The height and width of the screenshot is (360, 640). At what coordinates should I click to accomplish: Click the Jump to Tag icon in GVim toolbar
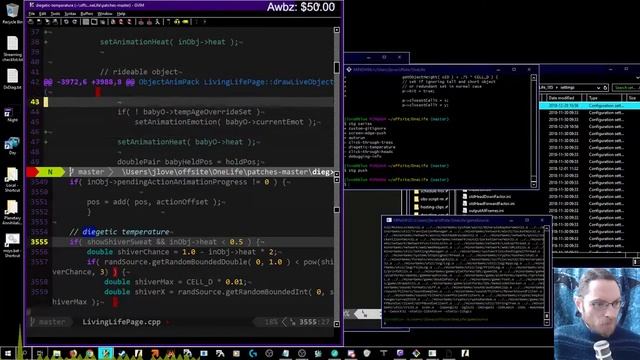(x=185, y=22)
